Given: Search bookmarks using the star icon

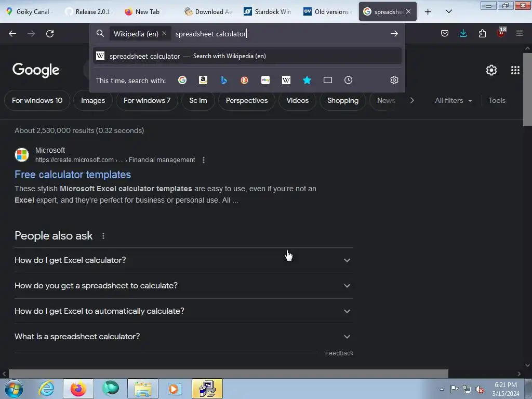Looking at the screenshot, I should pyautogui.click(x=307, y=80).
